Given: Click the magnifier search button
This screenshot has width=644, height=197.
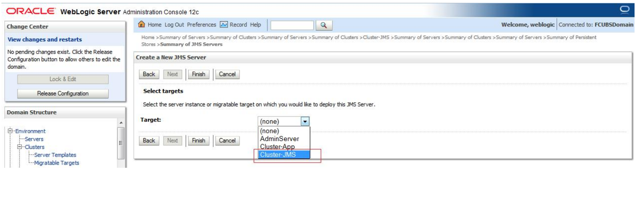Looking at the screenshot, I should pos(324,25).
